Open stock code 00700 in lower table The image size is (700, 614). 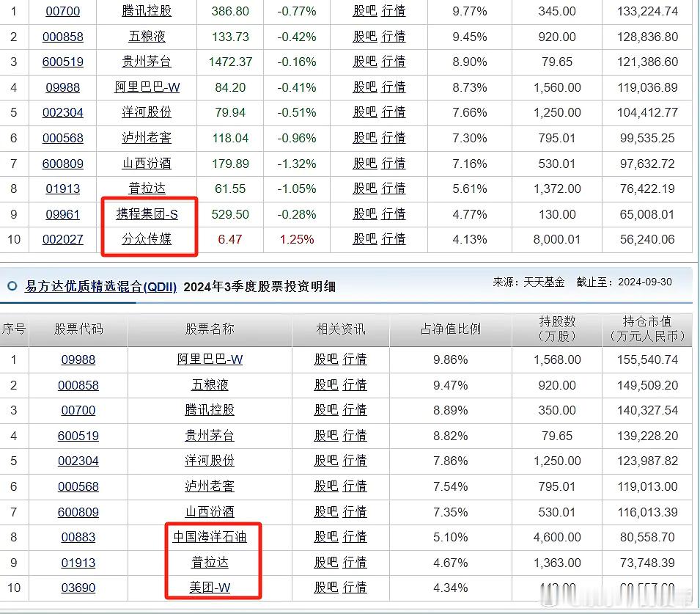point(78,410)
